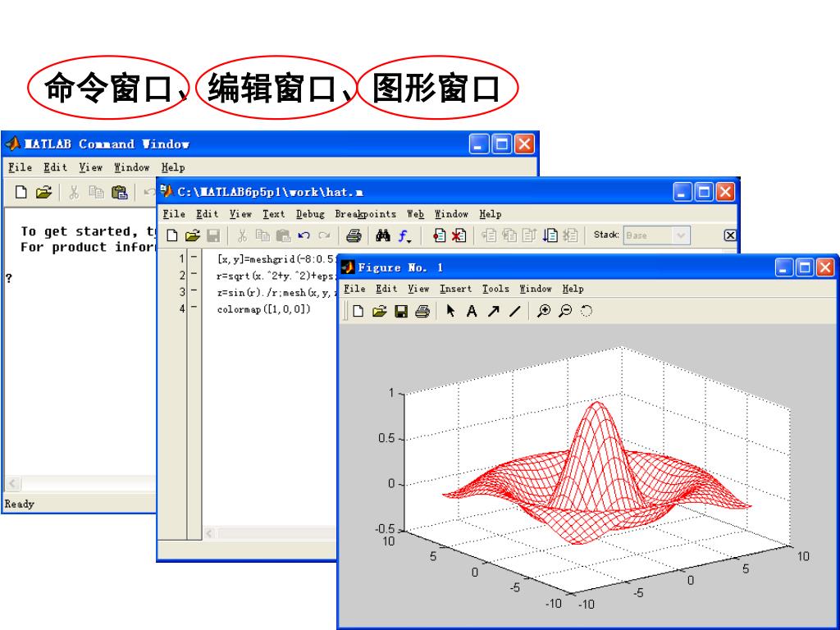Click the '?' prompt in Command Window
Screen dimensions: 840x630
(8, 278)
